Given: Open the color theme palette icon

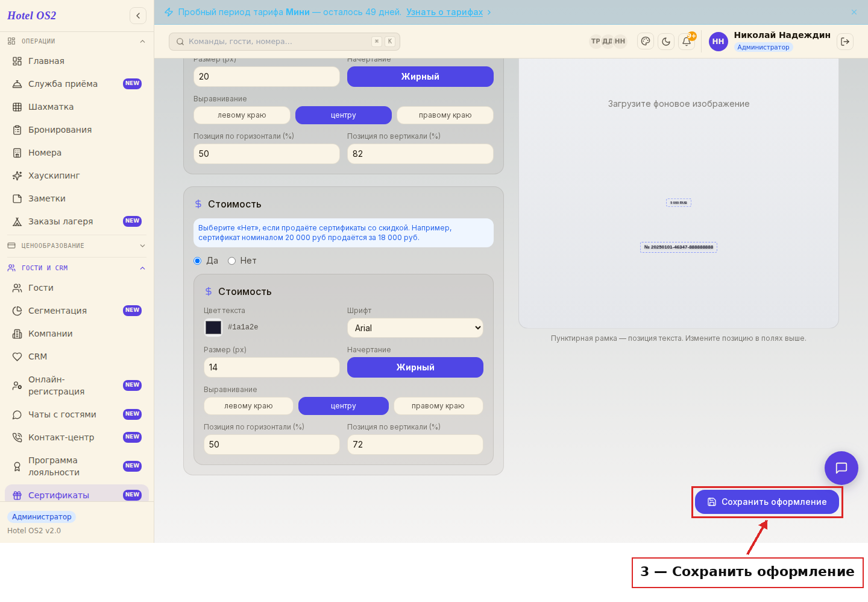Looking at the screenshot, I should [x=646, y=42].
